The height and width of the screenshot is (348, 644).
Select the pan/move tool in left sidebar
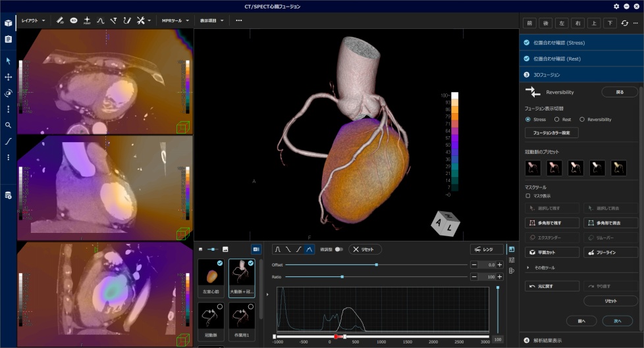point(9,77)
